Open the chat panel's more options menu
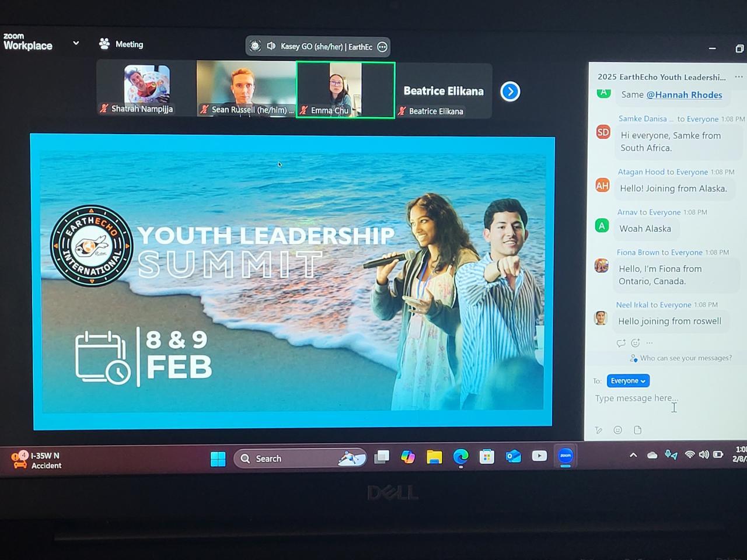This screenshot has width=747, height=560. click(739, 76)
